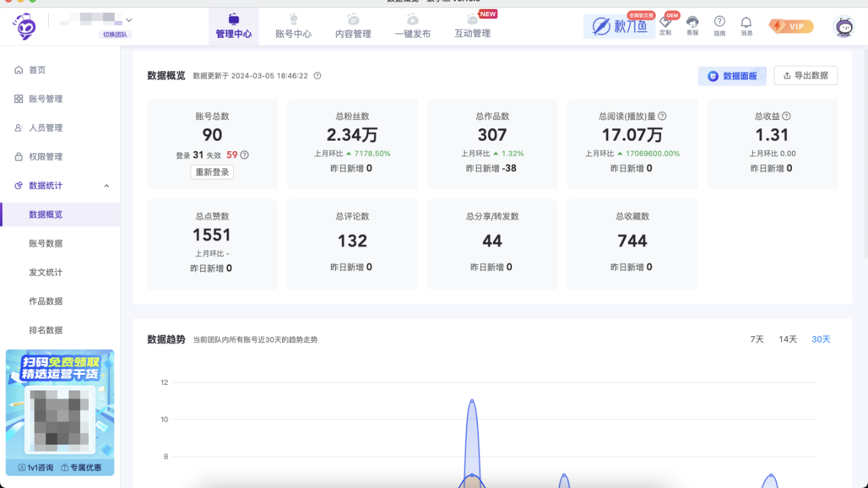Screen dimensions: 868x488
Task: Open the 消息 notification bell
Action: (x=746, y=26)
